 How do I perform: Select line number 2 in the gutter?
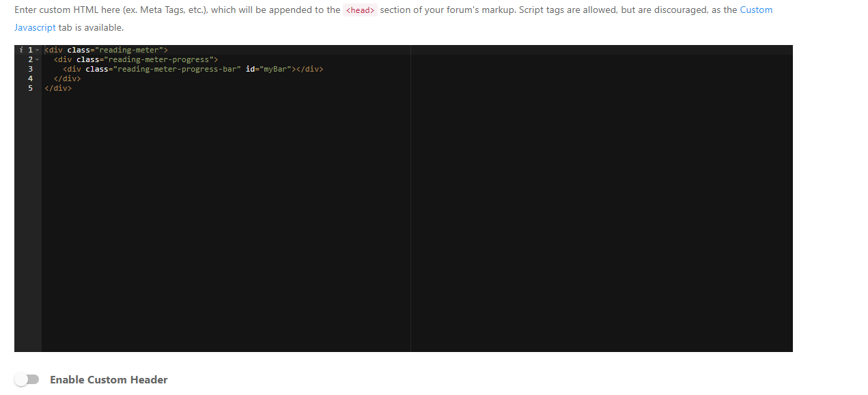pyautogui.click(x=30, y=59)
